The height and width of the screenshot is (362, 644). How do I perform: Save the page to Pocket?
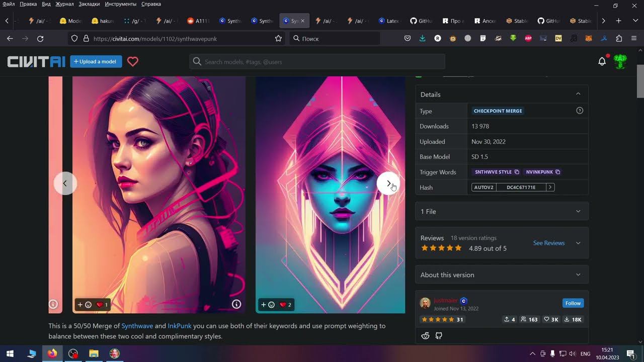click(x=408, y=38)
